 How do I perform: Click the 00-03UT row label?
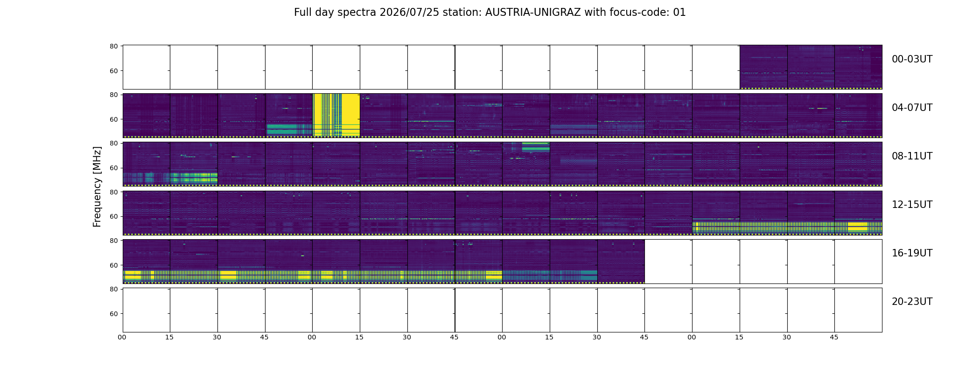pos(912,59)
